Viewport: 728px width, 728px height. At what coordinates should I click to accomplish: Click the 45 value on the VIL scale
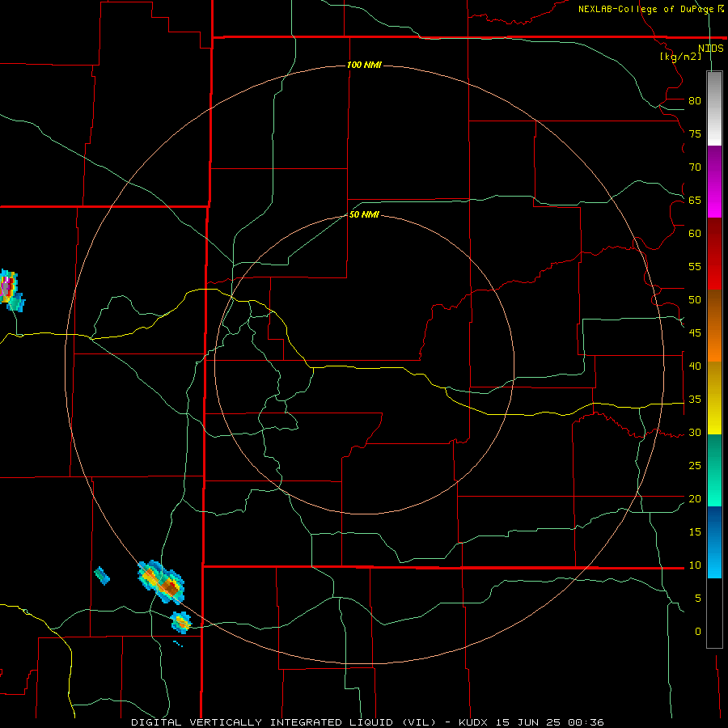[695, 333]
